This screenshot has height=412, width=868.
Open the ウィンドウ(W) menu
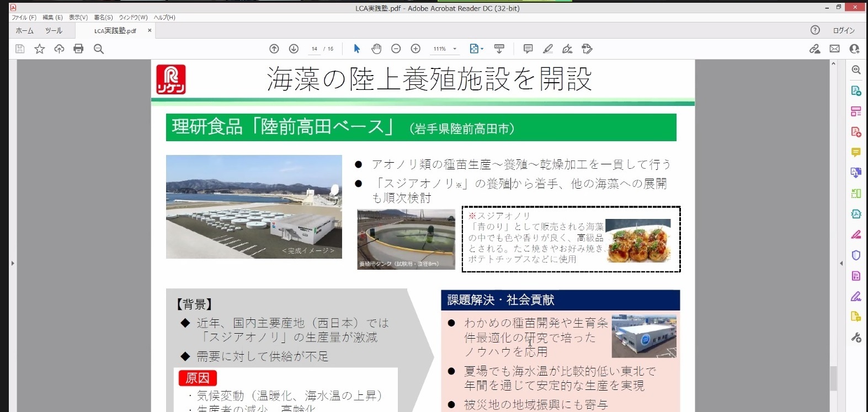pos(133,18)
